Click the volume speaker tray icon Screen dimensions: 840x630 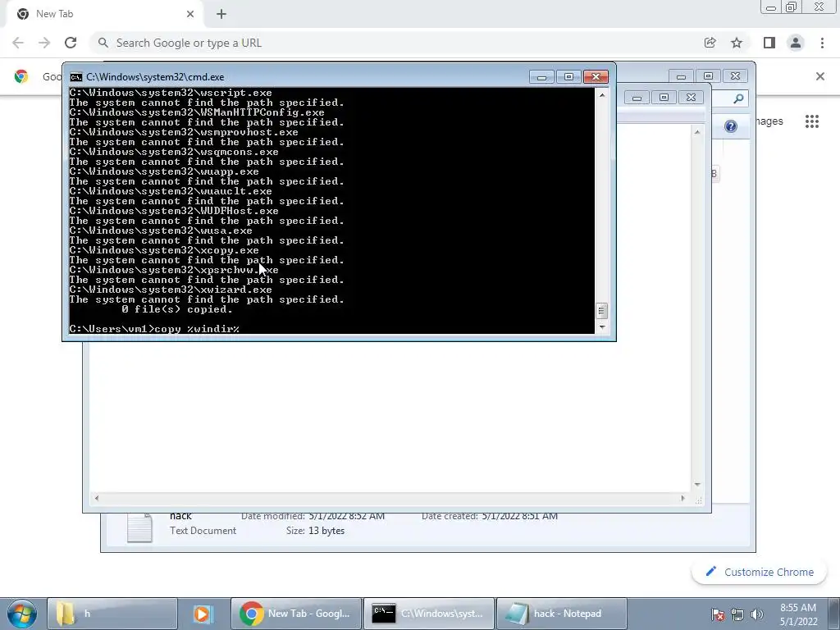tap(756, 614)
